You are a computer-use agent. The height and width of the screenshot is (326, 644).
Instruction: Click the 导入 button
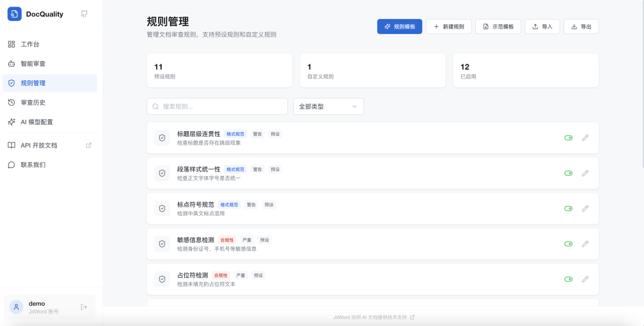[x=542, y=26]
